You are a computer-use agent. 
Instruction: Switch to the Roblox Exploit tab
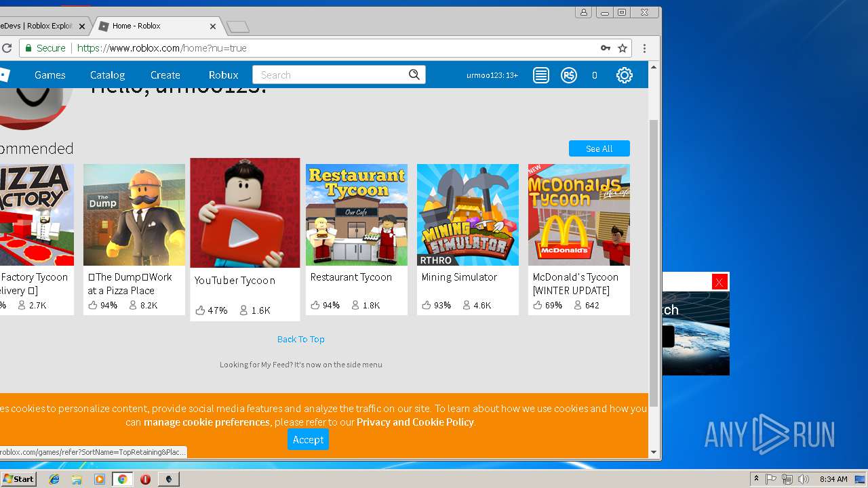point(42,26)
